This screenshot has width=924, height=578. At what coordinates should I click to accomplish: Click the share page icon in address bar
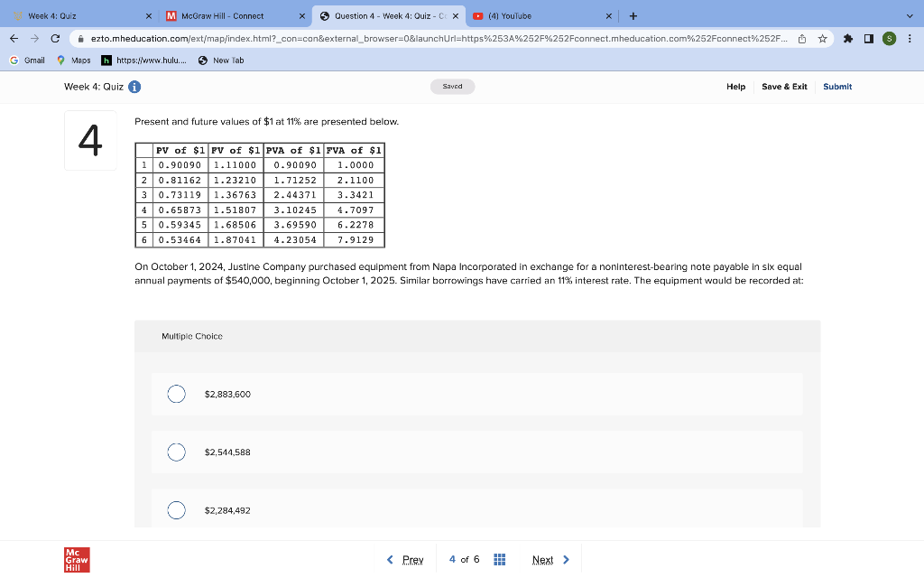point(802,39)
